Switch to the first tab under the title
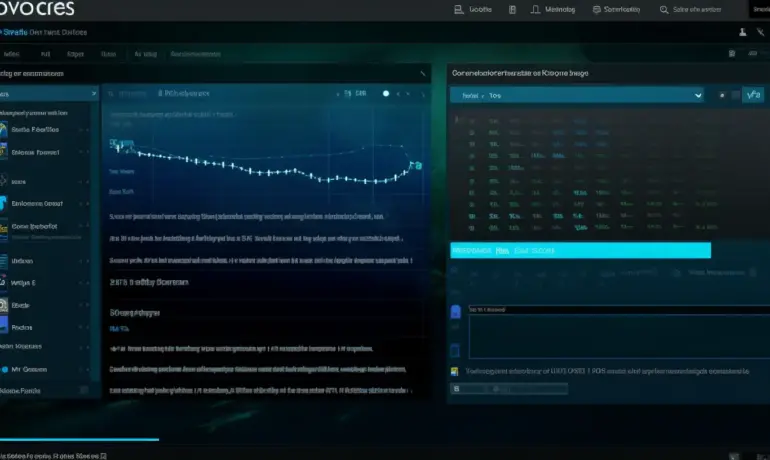The height and width of the screenshot is (460, 770). pos(12,54)
